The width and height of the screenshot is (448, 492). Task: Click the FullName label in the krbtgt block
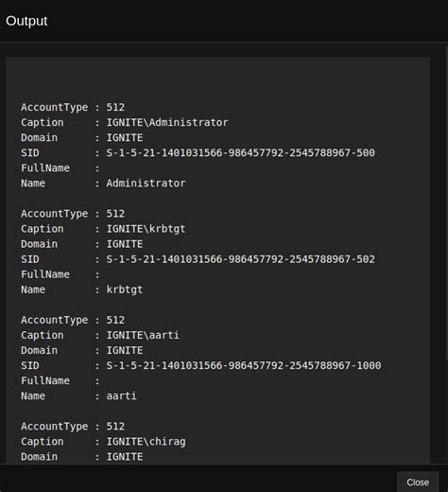(45, 274)
